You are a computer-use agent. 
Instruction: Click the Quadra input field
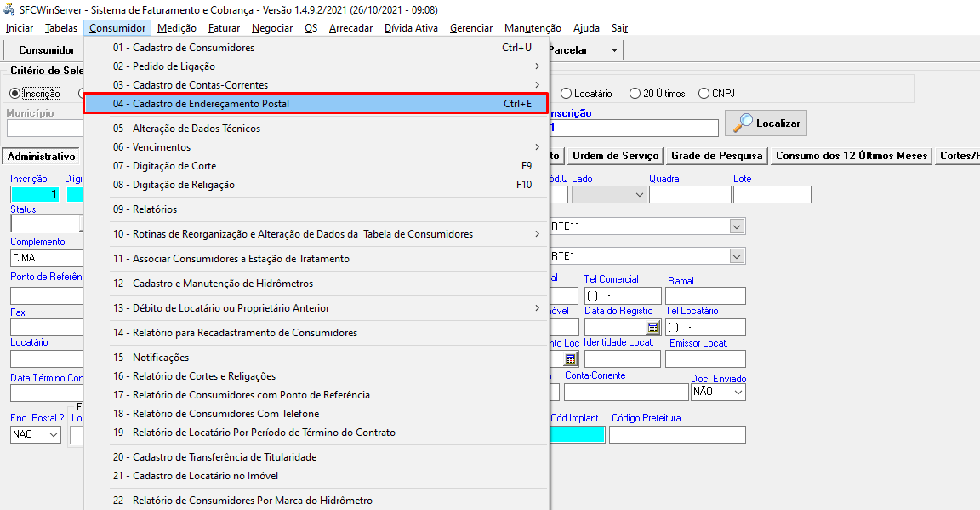689,194
